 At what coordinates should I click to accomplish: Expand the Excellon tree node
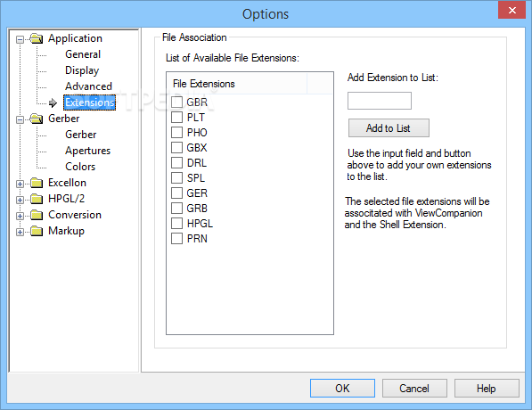[20, 184]
